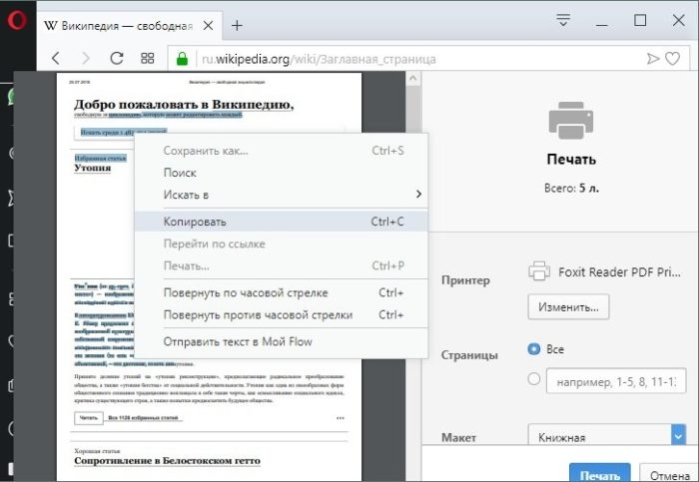Image resolution: width=699 pixels, height=482 pixels.
Task: Click the Утопия heading in preview
Action: pyautogui.click(x=92, y=168)
